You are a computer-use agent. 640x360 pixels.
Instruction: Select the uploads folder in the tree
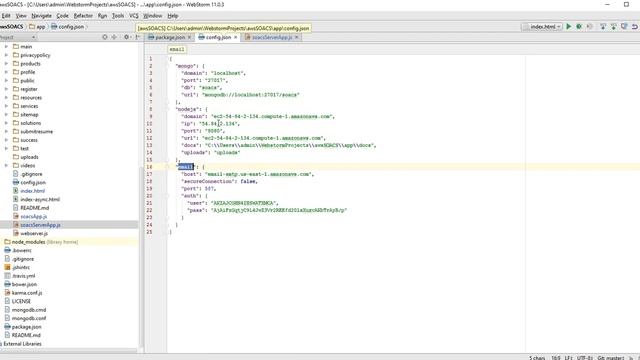(x=29, y=157)
